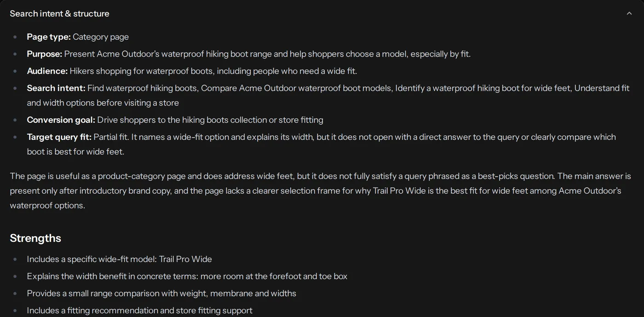Click the bold Target query fit label

pyautogui.click(x=59, y=137)
